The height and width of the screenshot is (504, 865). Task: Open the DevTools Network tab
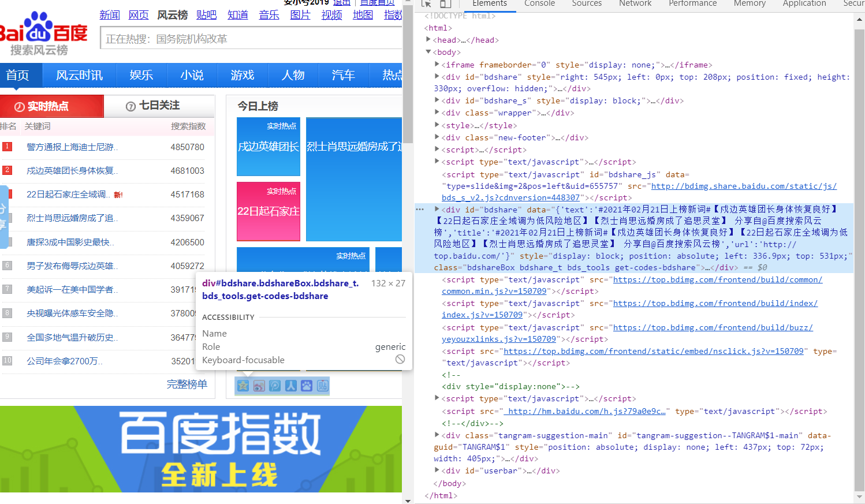[x=635, y=3]
